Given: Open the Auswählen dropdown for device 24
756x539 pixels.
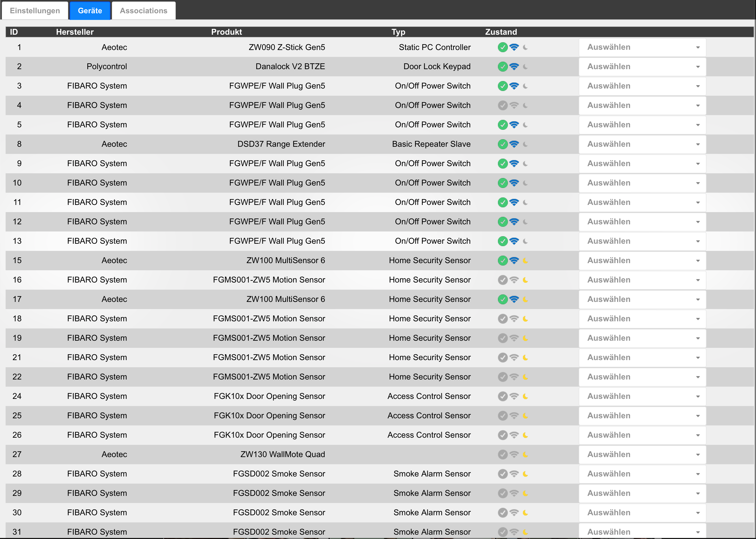Looking at the screenshot, I should click(x=642, y=396).
